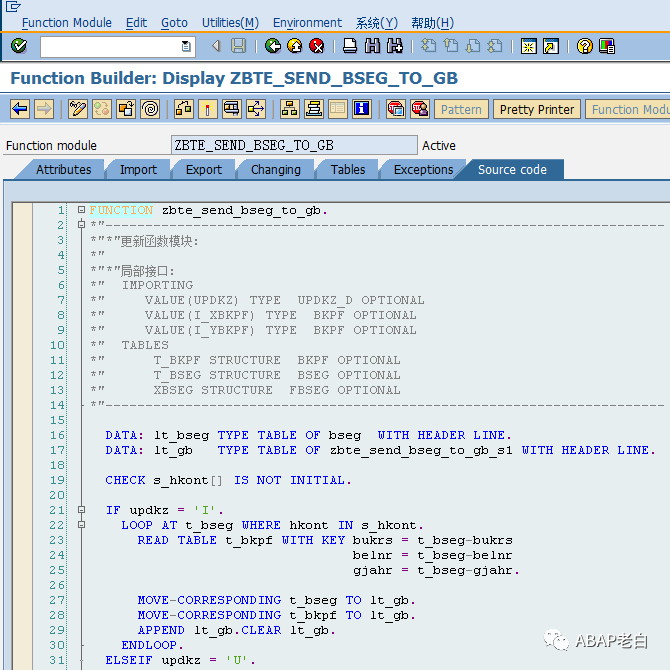Click the yellow Exit arrow icon
Screen dimensions: 670x670
pyautogui.click(x=294, y=46)
